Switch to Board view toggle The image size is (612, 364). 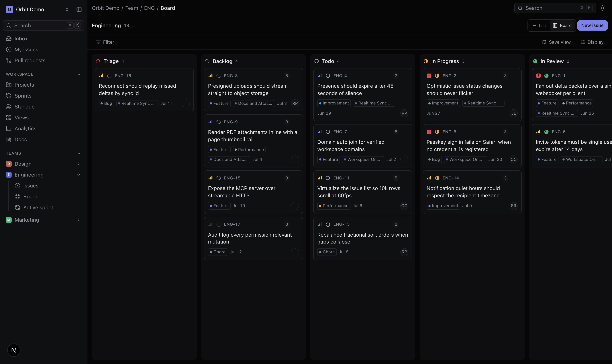(562, 25)
